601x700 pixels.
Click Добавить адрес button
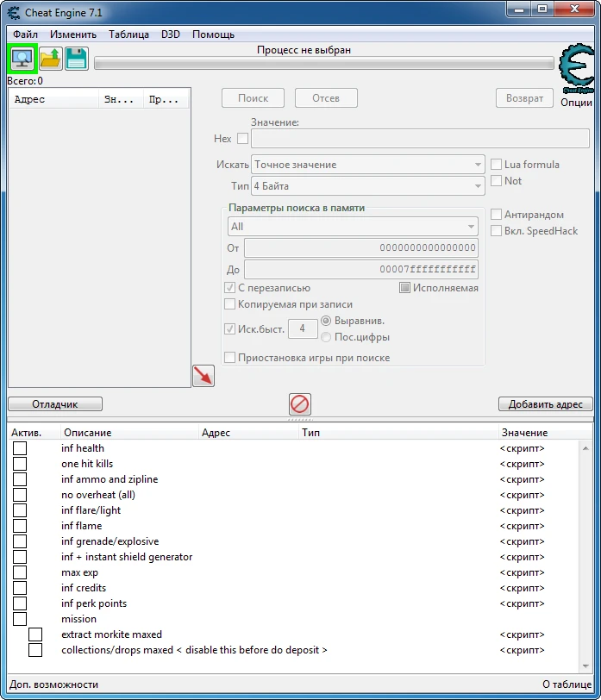coord(545,404)
